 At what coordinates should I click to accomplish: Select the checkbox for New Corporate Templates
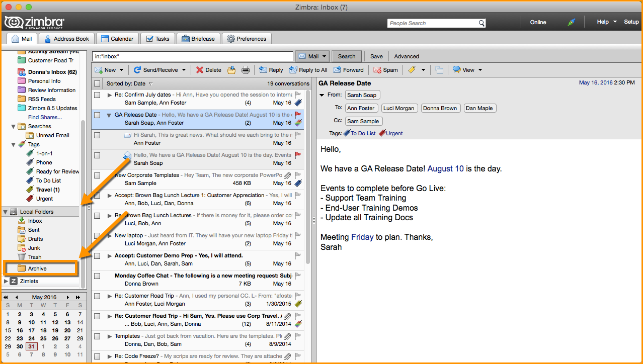click(x=97, y=175)
